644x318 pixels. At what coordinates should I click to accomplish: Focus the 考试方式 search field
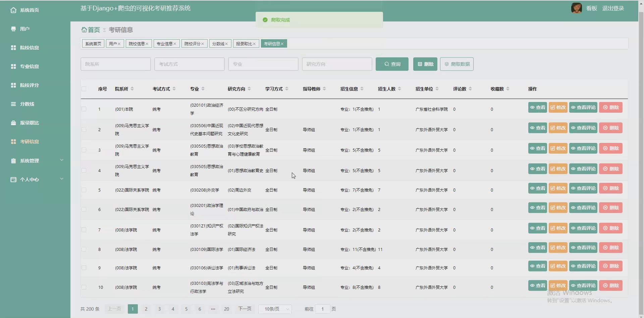tap(190, 64)
